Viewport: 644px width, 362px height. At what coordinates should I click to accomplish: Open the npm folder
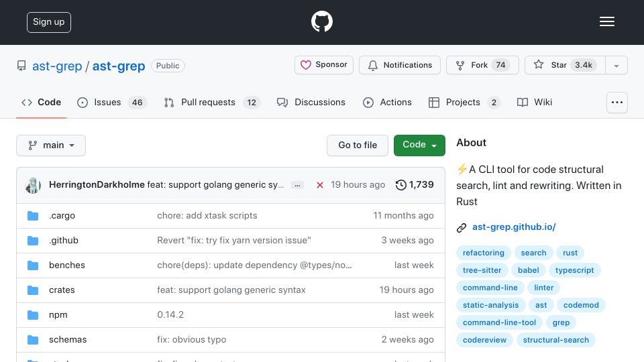point(58,315)
